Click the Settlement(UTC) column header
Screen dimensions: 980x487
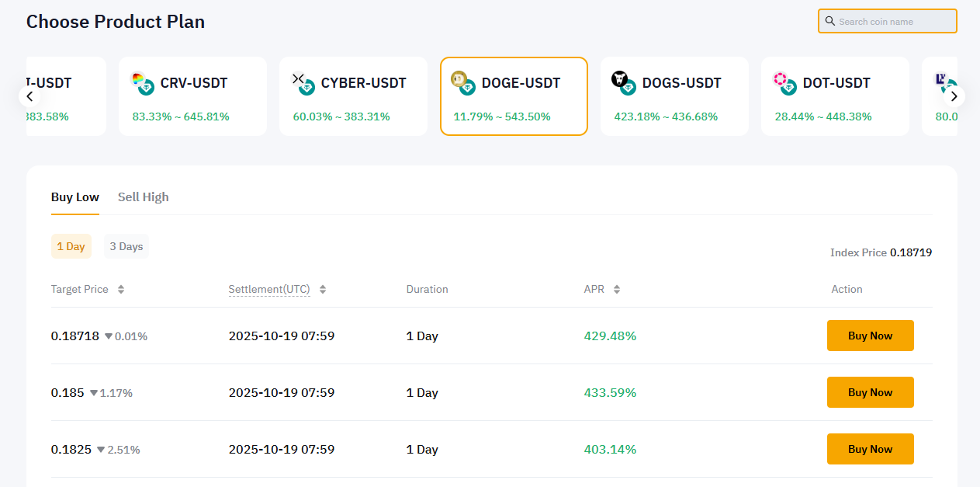click(x=269, y=289)
